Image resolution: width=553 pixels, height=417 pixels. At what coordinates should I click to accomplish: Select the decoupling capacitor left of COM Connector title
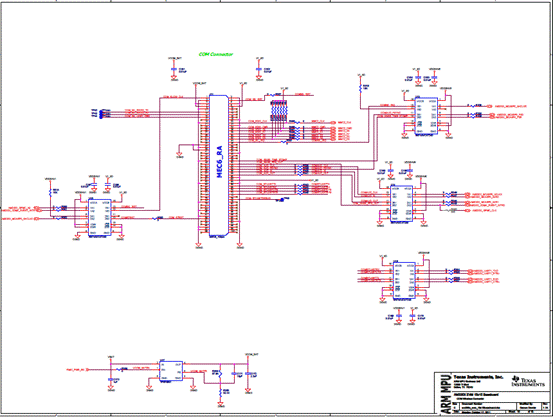pyautogui.click(x=173, y=70)
